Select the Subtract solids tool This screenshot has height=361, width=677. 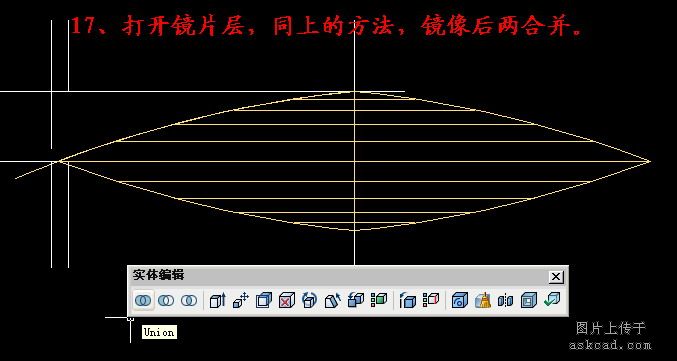[166, 300]
